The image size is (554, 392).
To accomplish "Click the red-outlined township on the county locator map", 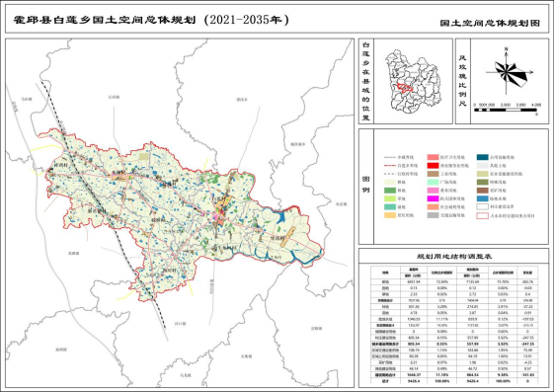I will [405, 87].
